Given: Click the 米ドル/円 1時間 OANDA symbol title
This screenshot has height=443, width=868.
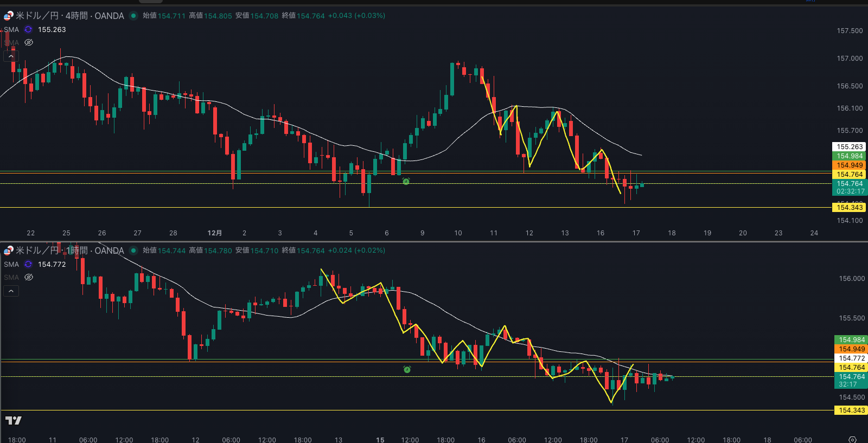Looking at the screenshot, I should [x=70, y=251].
